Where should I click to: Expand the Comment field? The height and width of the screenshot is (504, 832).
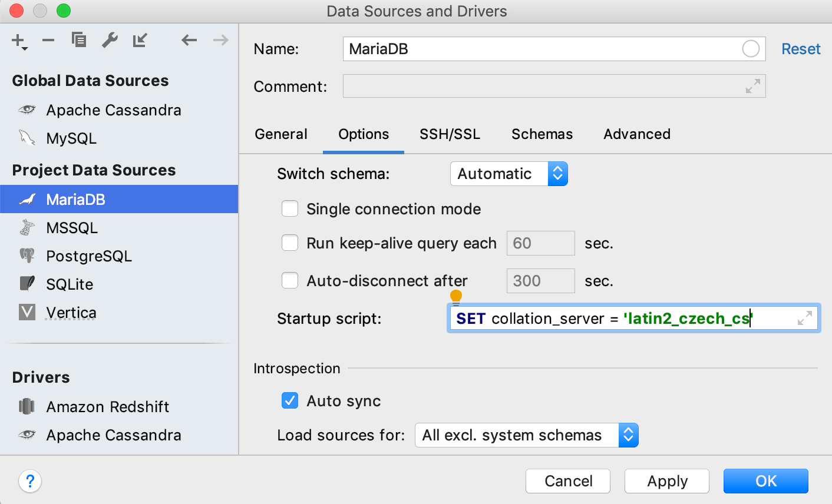pos(753,87)
